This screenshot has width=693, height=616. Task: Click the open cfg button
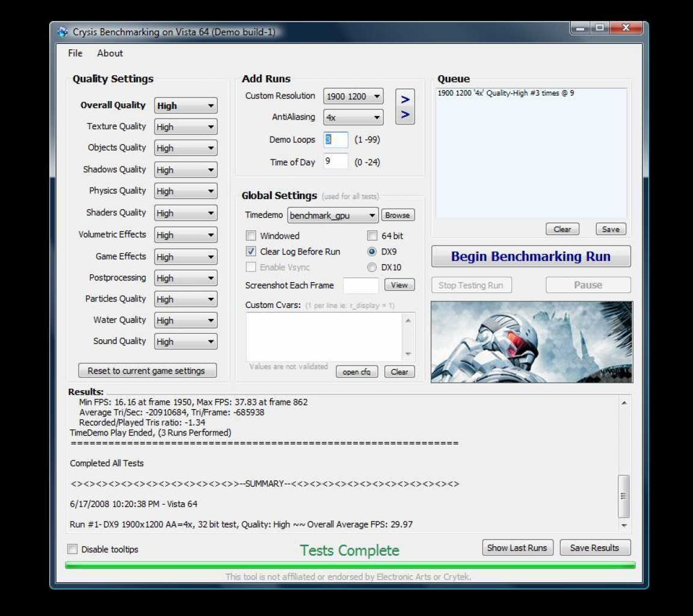coord(357,372)
